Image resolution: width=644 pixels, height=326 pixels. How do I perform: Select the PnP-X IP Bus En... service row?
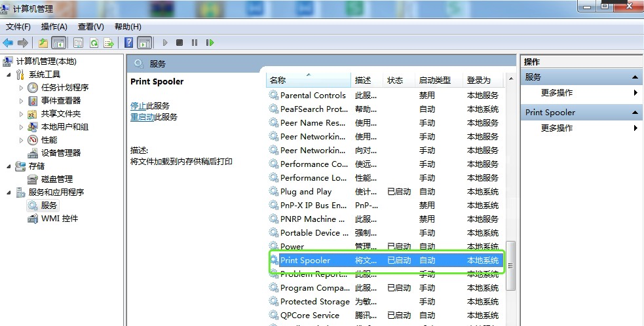click(x=385, y=206)
